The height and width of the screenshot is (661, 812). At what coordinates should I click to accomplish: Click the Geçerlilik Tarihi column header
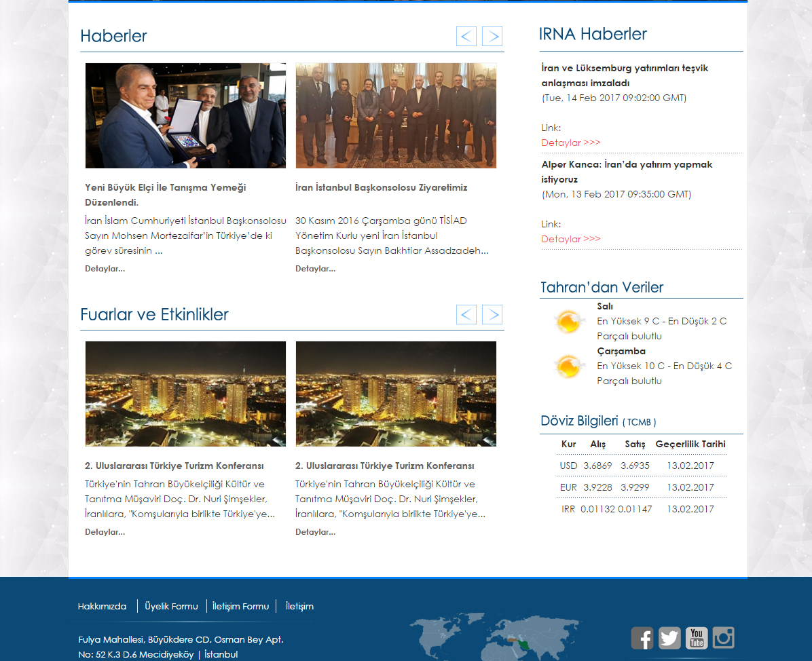tap(690, 444)
